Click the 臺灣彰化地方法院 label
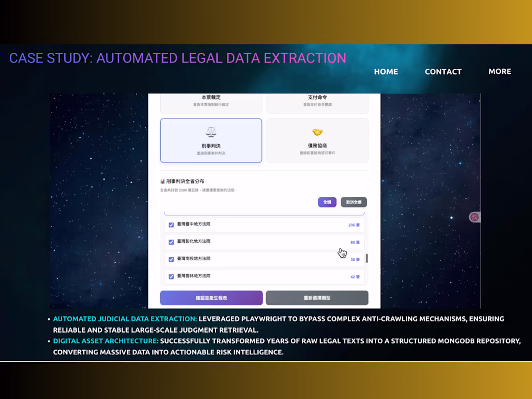 194,241
